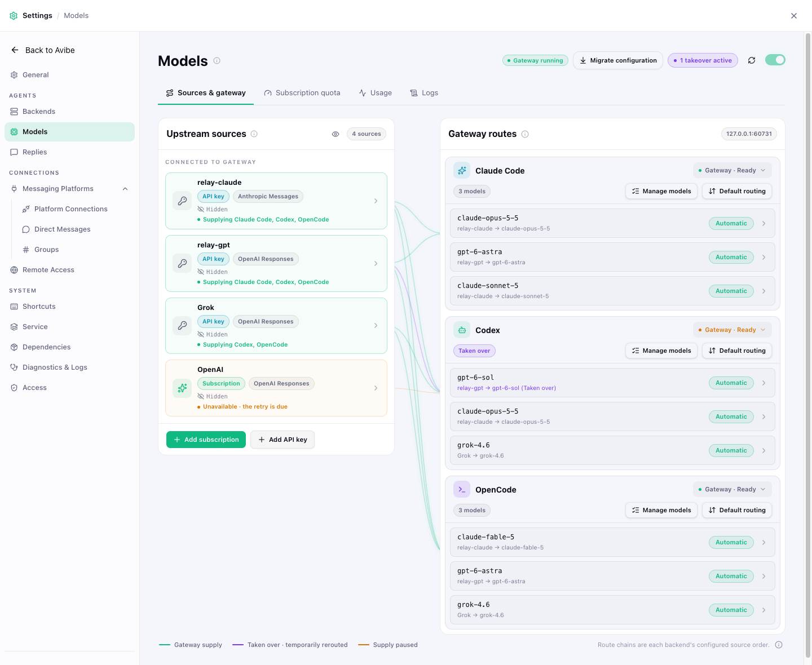812x665 pixels.
Task: Collapse the Messaging Platforms section
Action: click(125, 189)
